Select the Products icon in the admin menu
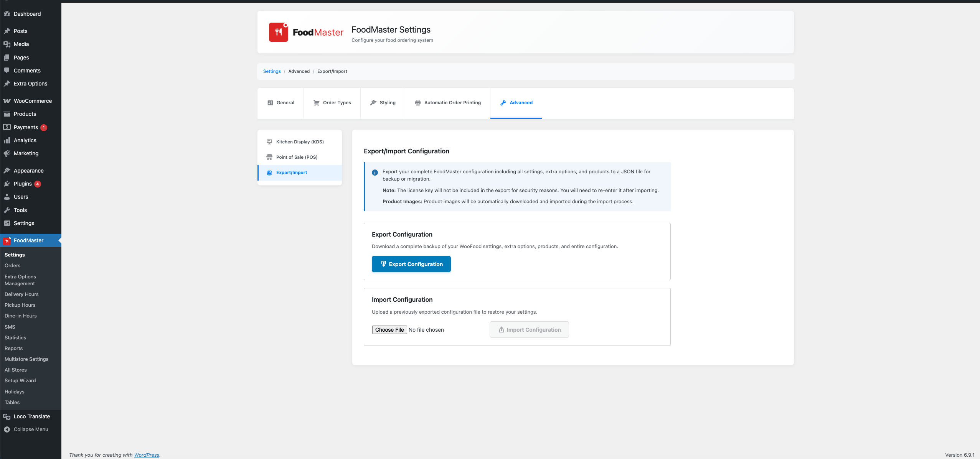 8,114
